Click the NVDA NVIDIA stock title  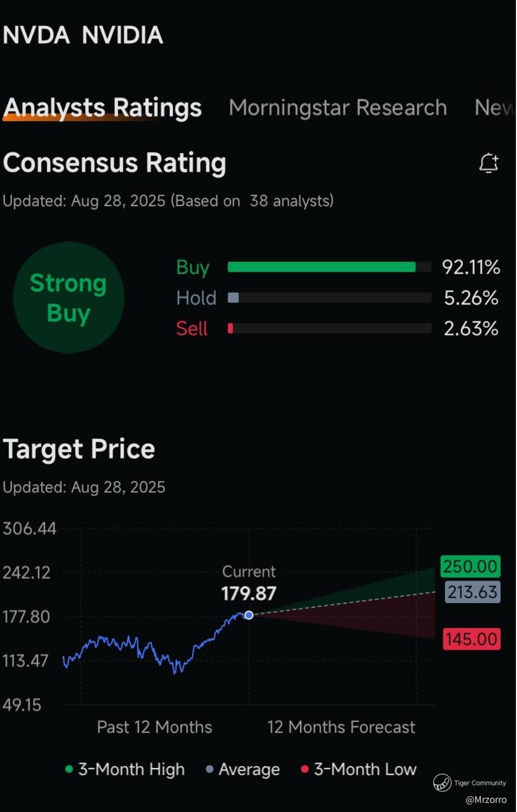[x=83, y=35]
